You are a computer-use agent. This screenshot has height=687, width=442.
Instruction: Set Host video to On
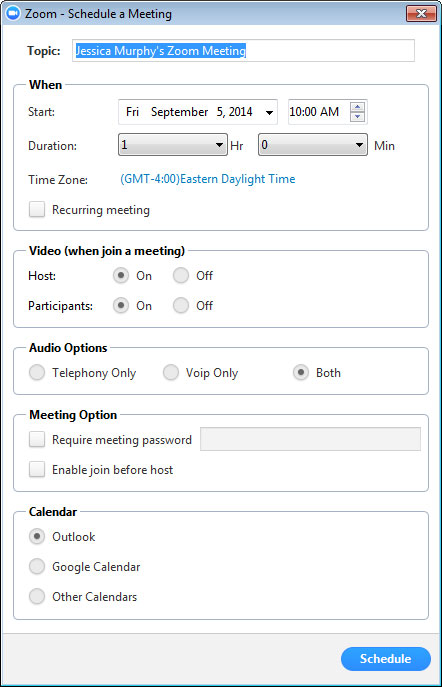120,276
